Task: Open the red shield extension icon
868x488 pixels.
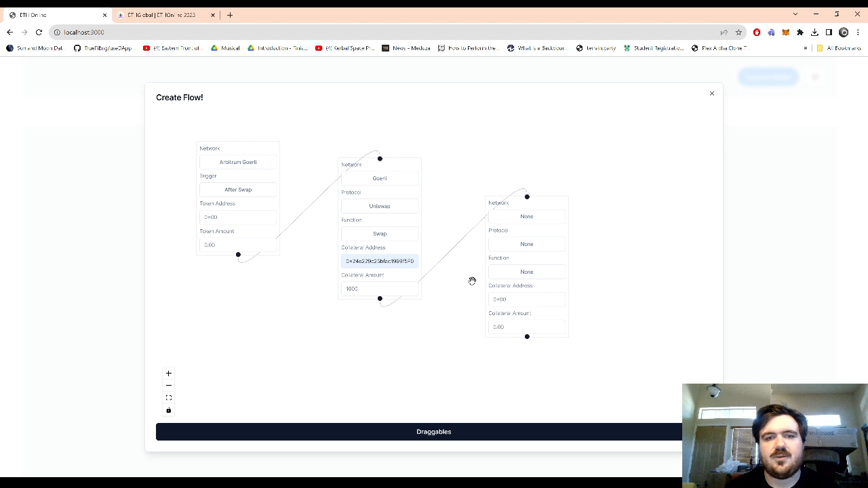Action: coord(757,33)
